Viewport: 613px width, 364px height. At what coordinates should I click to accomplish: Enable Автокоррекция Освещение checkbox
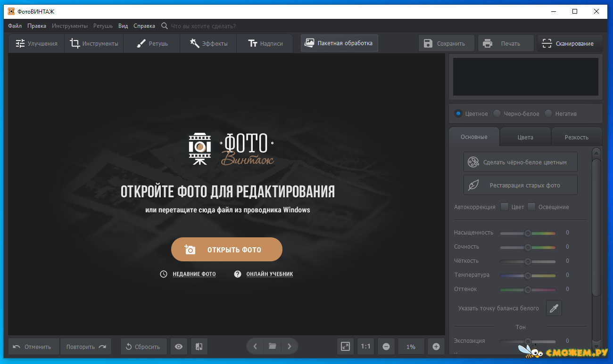tap(531, 207)
